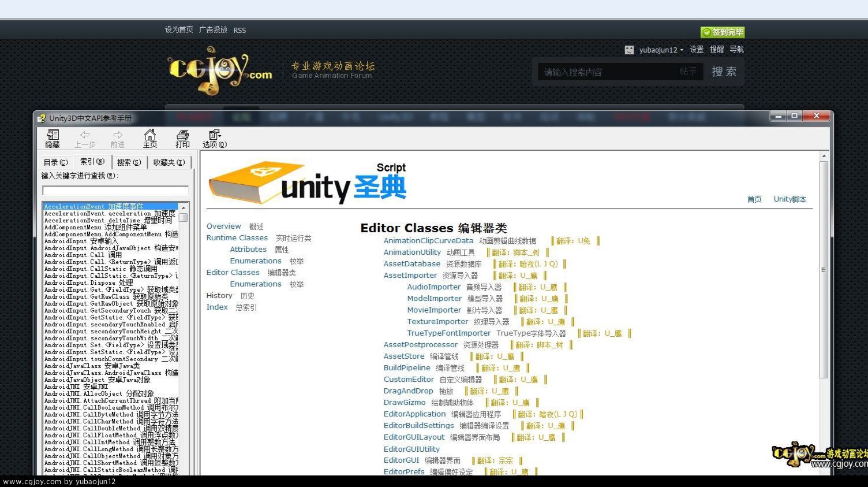Open the BuildPipeline class link
The height and width of the screenshot is (487, 868).
point(407,368)
